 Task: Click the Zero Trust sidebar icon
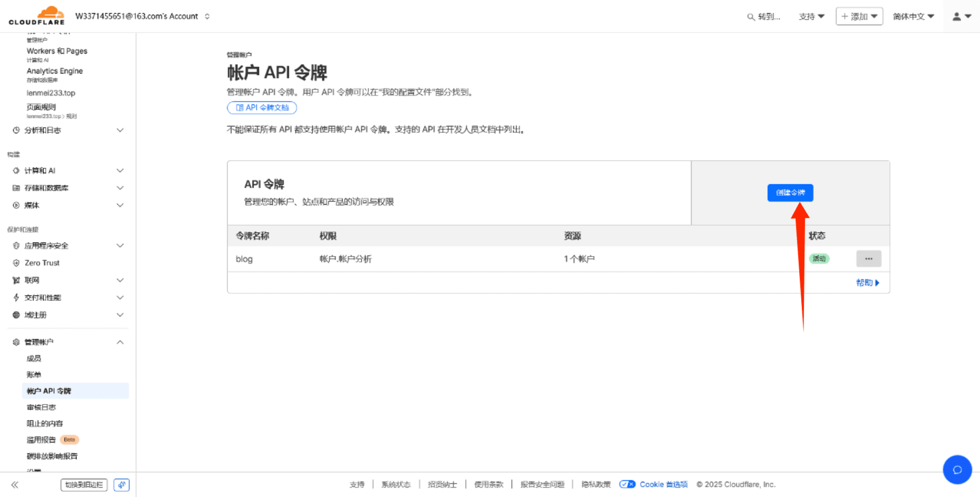(x=16, y=262)
